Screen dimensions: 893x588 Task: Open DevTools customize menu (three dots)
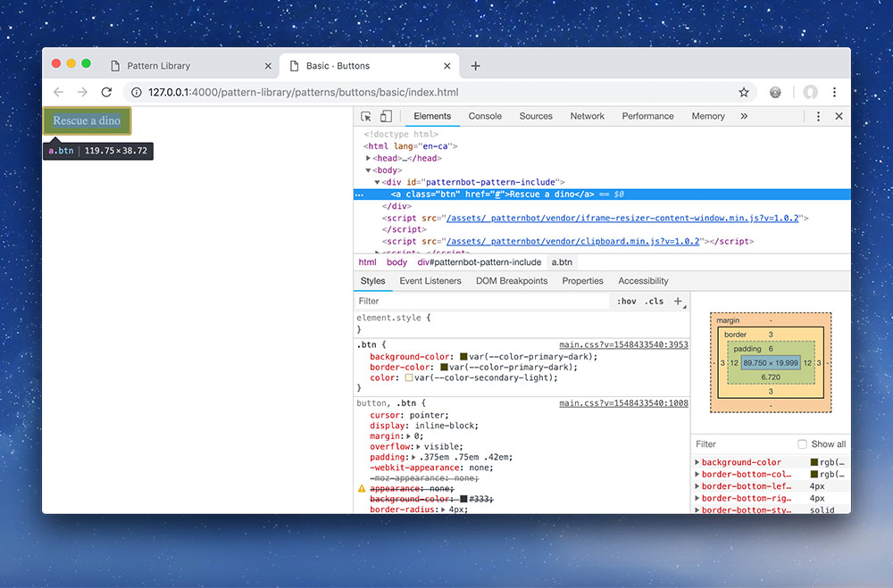(818, 116)
